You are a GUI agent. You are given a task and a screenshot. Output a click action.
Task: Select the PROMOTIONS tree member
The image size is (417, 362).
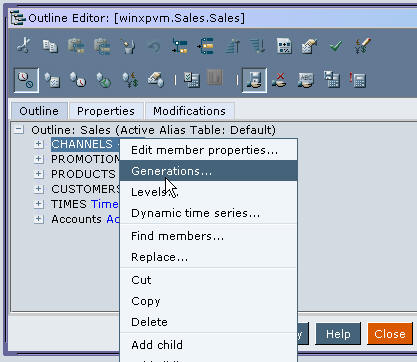coord(85,159)
